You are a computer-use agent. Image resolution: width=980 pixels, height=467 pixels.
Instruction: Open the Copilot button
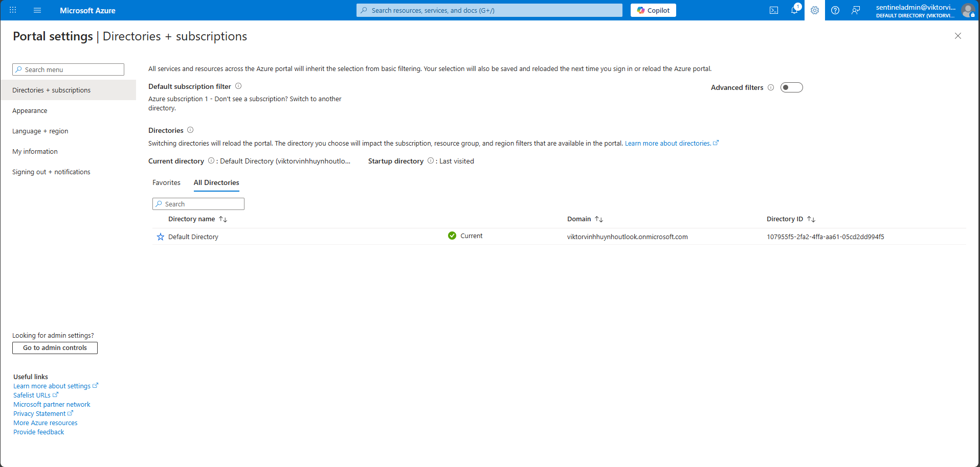(x=653, y=10)
